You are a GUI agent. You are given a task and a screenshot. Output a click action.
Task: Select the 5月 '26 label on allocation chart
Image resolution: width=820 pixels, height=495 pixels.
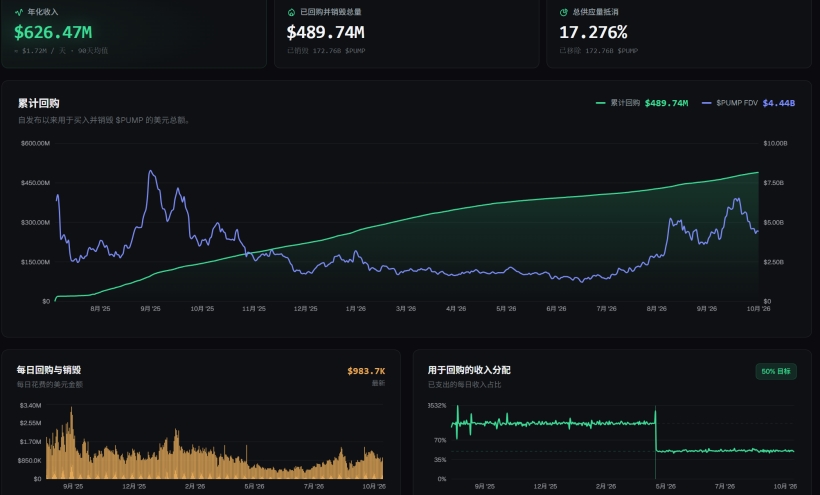(x=666, y=487)
